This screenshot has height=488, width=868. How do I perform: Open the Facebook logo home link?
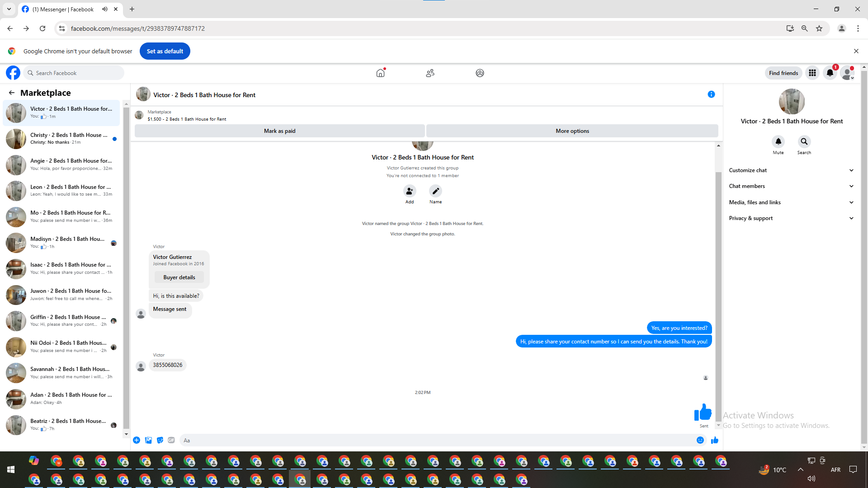click(13, 73)
